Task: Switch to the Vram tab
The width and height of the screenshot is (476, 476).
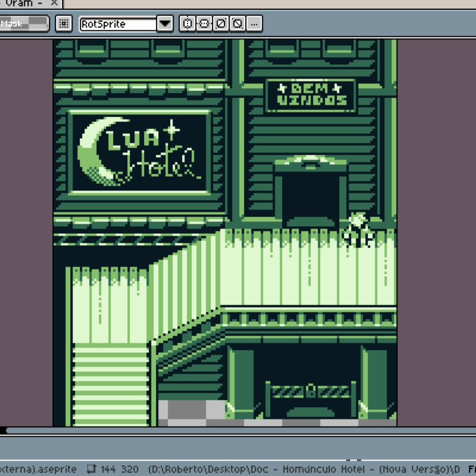Action: coord(24,4)
